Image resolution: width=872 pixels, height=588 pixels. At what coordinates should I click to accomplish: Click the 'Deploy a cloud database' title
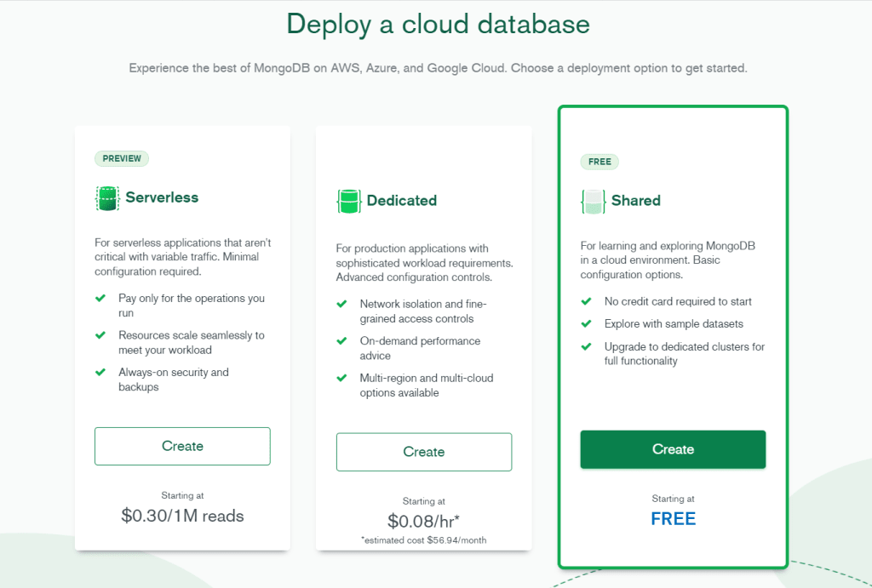[x=439, y=25]
